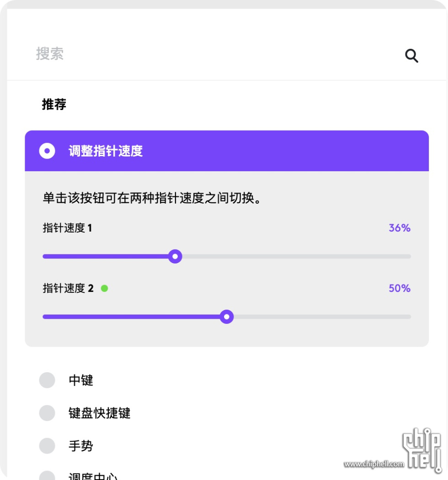Image resolution: width=448 pixels, height=480 pixels.
Task: Click the 指针速度 1 slider handle
Action: click(x=175, y=257)
